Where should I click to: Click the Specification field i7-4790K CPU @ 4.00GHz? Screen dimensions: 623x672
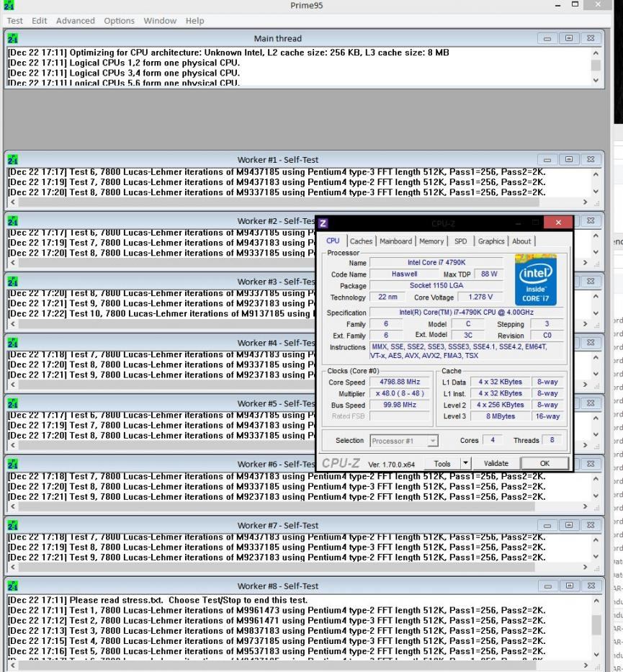(x=466, y=313)
